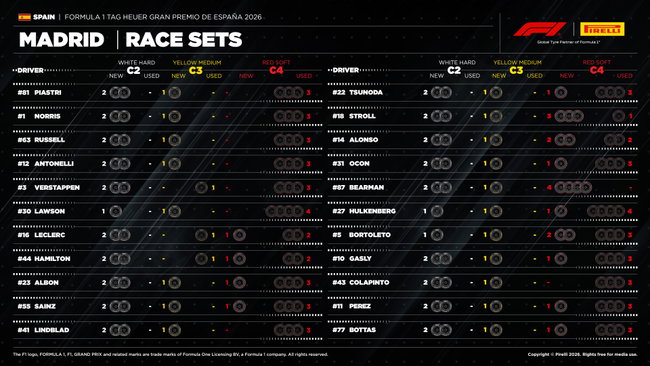Click the Pirelli logo
The width and height of the screenshot is (650, 366).
[602, 29]
